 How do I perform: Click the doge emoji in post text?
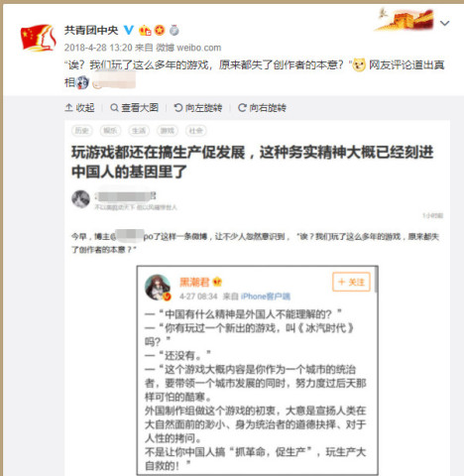[x=359, y=64]
